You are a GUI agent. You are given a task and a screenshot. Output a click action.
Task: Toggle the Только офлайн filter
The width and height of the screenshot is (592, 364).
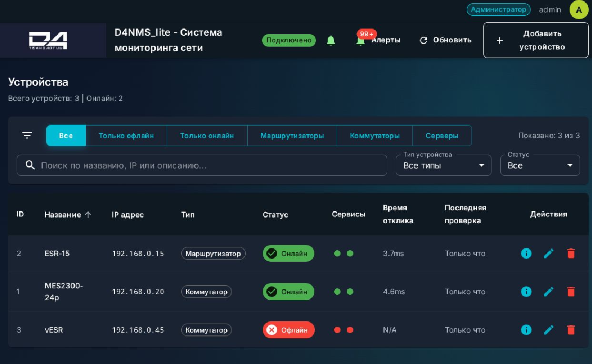click(126, 136)
